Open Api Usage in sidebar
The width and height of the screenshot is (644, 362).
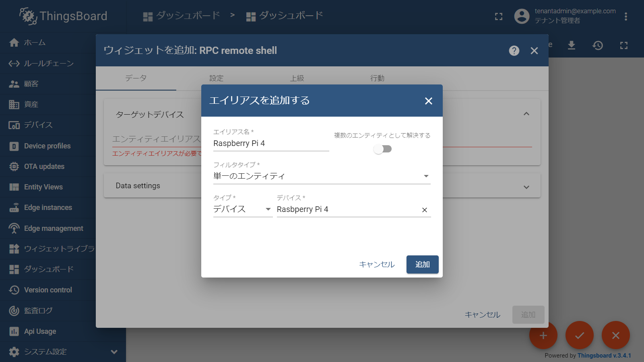(40, 331)
